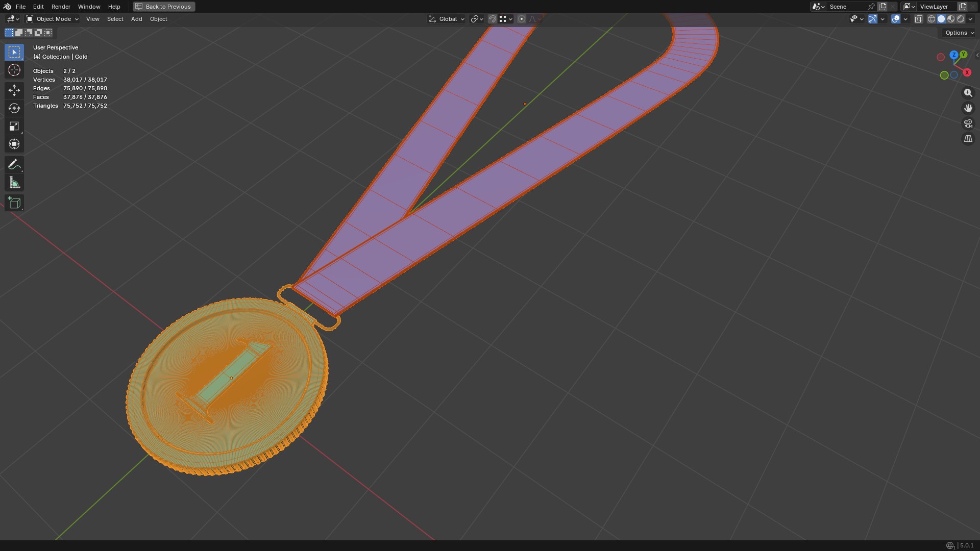
Task: Click the green Y axis on gizmo
Action: click(x=963, y=54)
